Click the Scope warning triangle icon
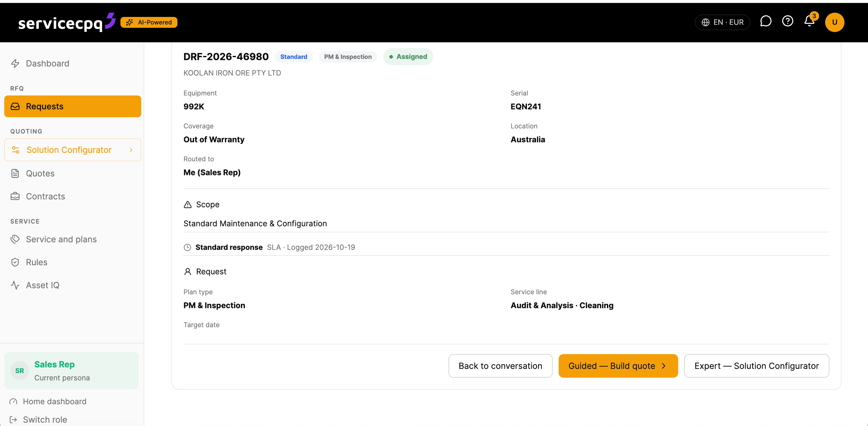The height and width of the screenshot is (426, 868). point(188,205)
